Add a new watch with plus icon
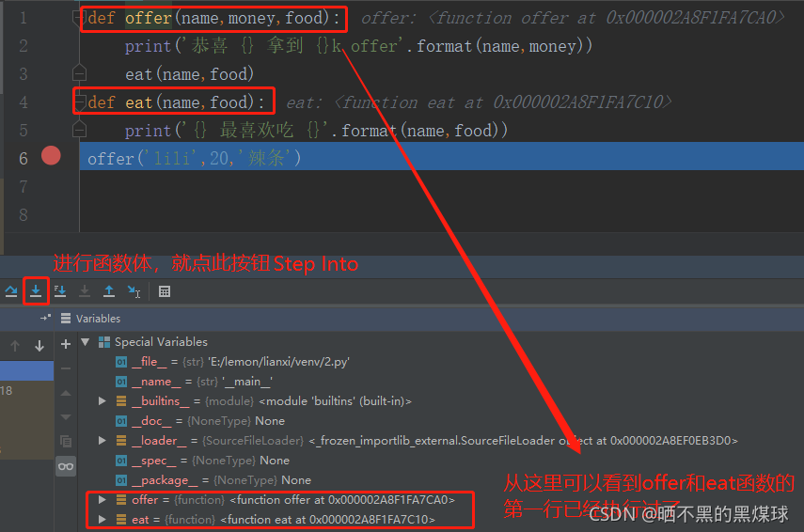Viewport: 804px width, 532px height. [66, 345]
